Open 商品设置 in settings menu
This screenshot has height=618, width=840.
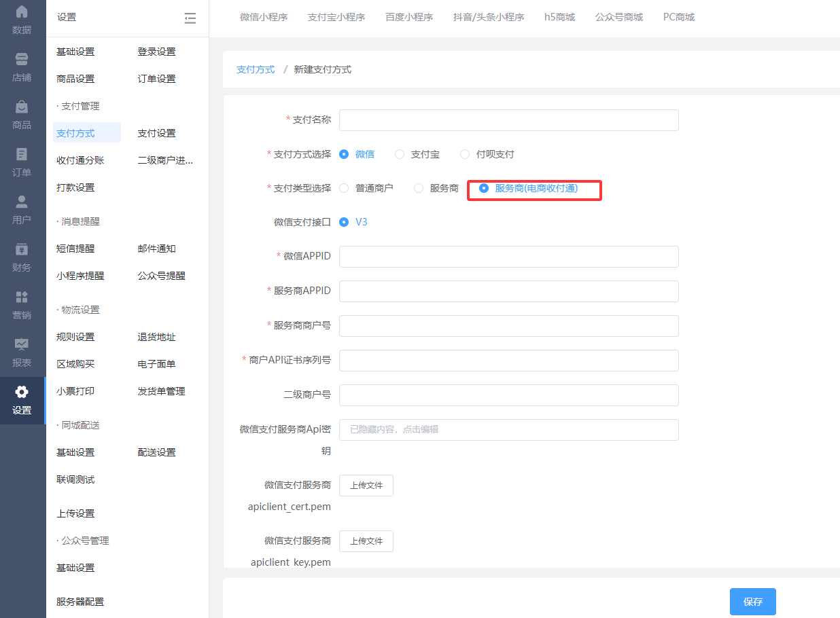tap(75, 79)
